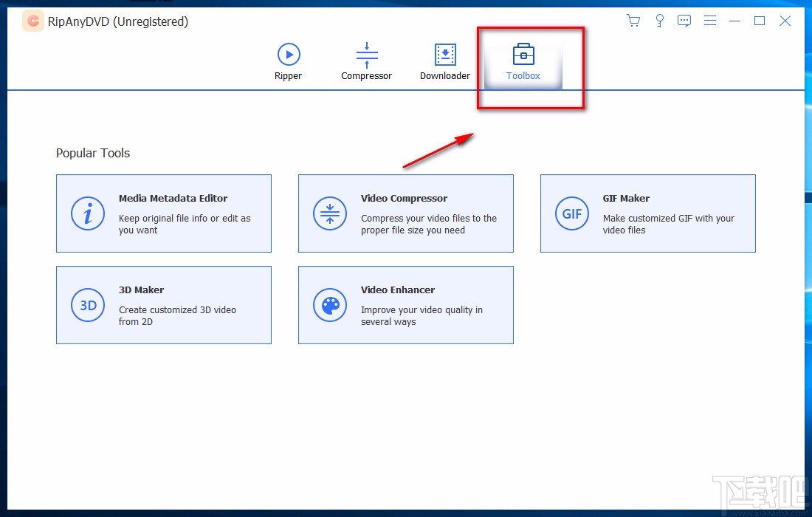
Task: Click the RipAnyDVD app logo
Action: tap(32, 21)
